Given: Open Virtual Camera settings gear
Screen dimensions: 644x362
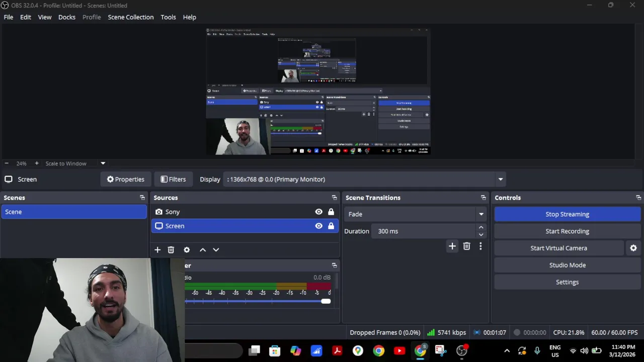Looking at the screenshot, I should (x=633, y=248).
